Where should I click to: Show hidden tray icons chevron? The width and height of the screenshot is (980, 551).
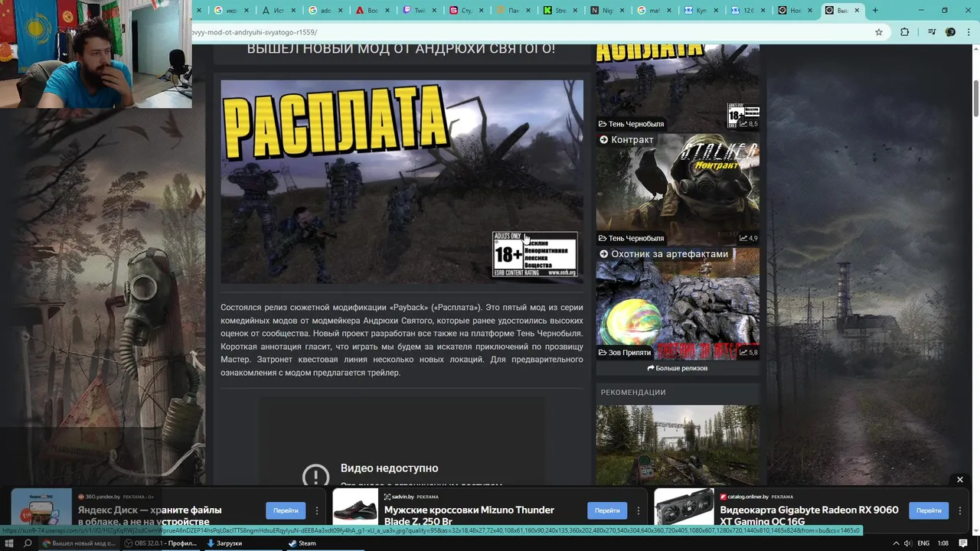895,543
